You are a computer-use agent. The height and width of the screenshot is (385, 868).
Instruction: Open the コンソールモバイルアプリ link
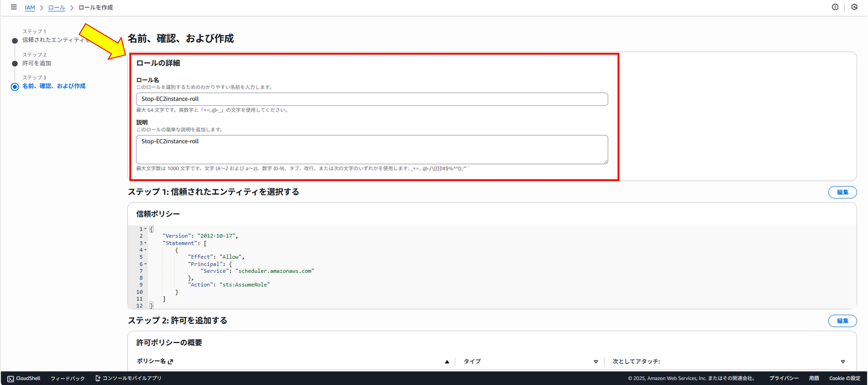128,378
